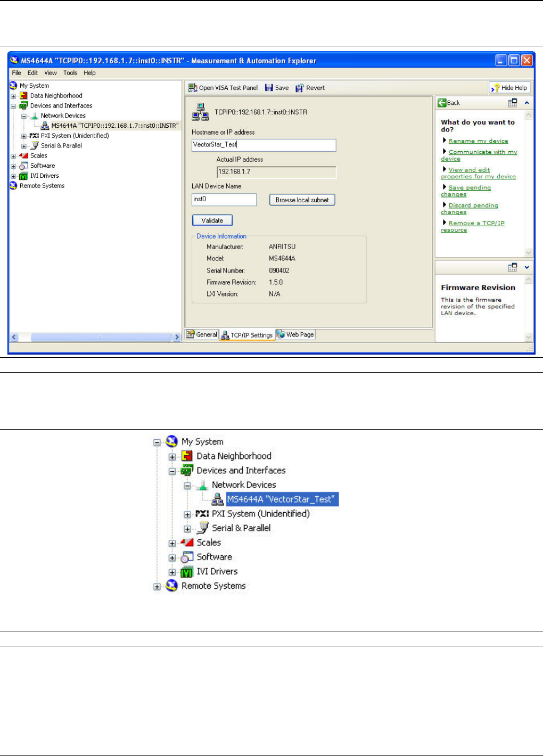Click the Save floppy disk icon
Viewport: 543px width, 756px height.
coord(269,88)
